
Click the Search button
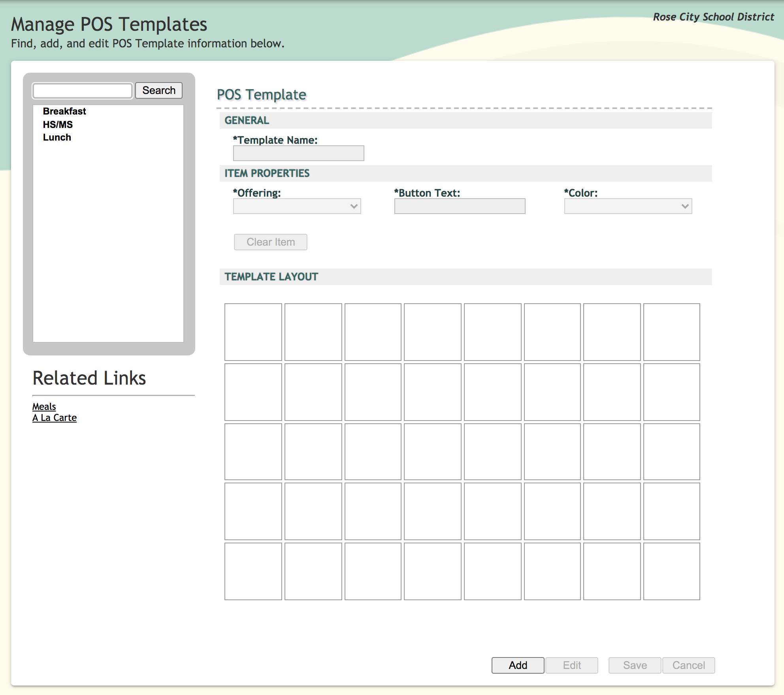158,90
